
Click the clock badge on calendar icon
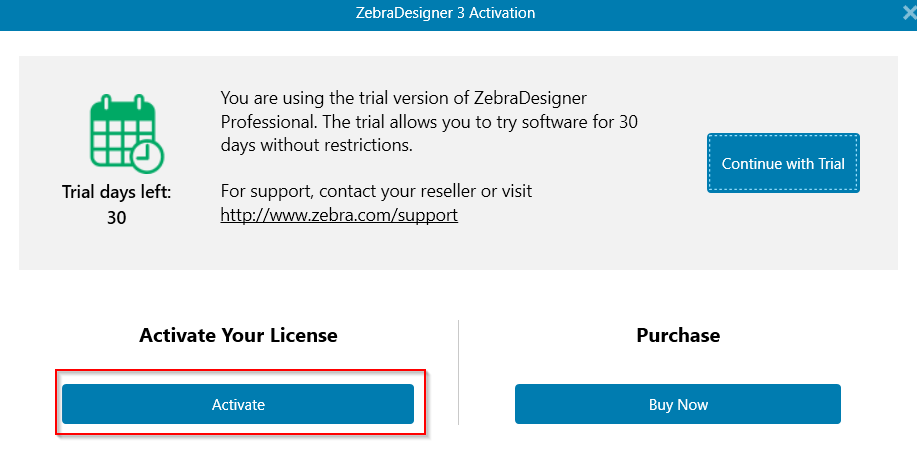click(x=147, y=155)
